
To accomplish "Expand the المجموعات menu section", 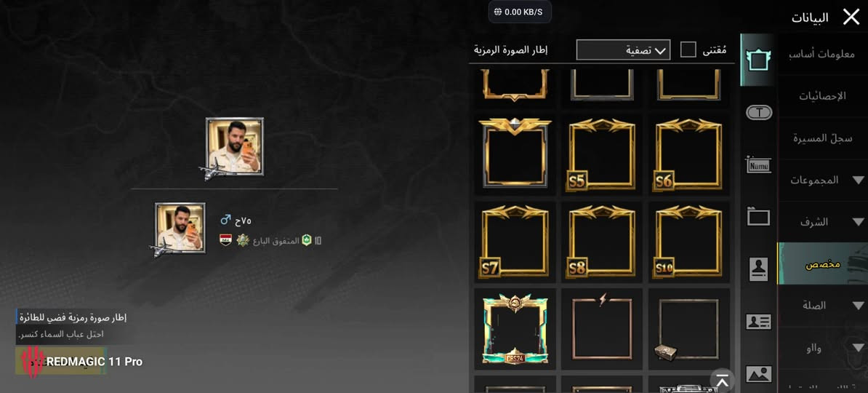I will point(823,180).
